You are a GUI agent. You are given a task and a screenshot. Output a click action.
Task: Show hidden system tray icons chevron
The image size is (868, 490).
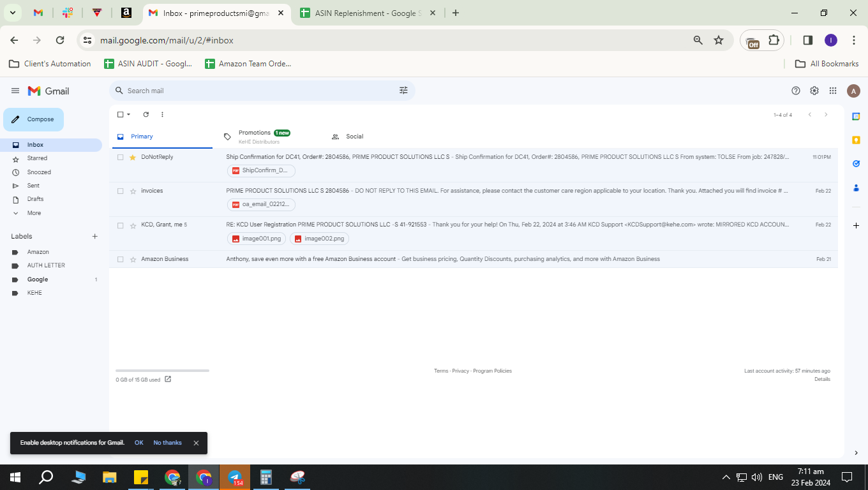point(726,477)
